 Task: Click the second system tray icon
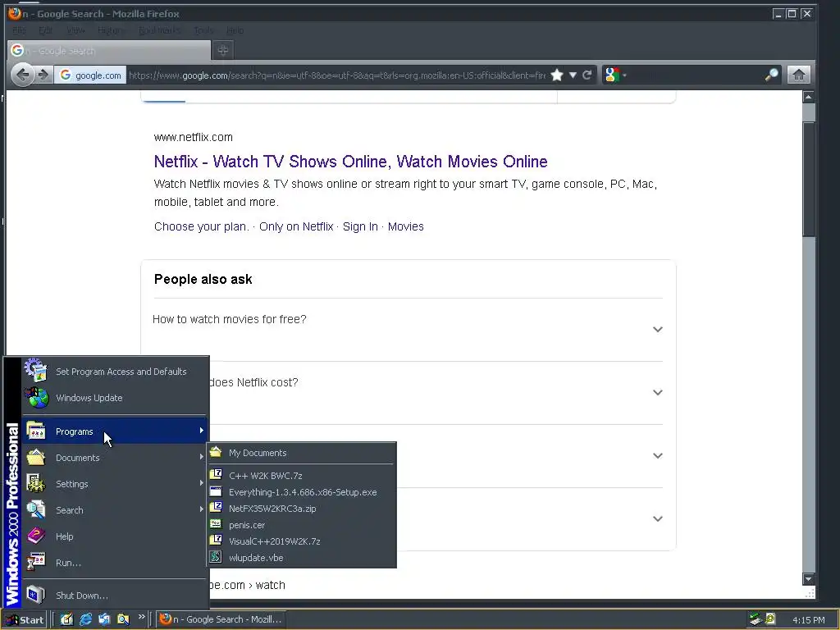(770, 619)
